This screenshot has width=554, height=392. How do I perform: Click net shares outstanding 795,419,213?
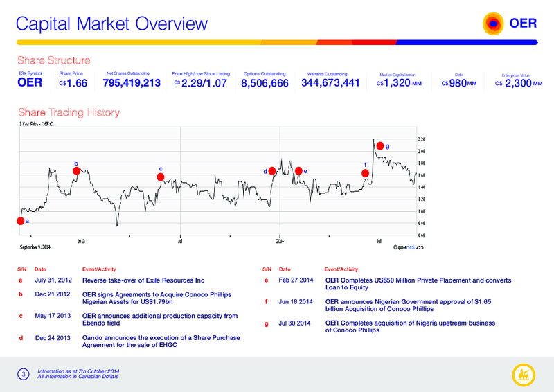[x=132, y=83]
